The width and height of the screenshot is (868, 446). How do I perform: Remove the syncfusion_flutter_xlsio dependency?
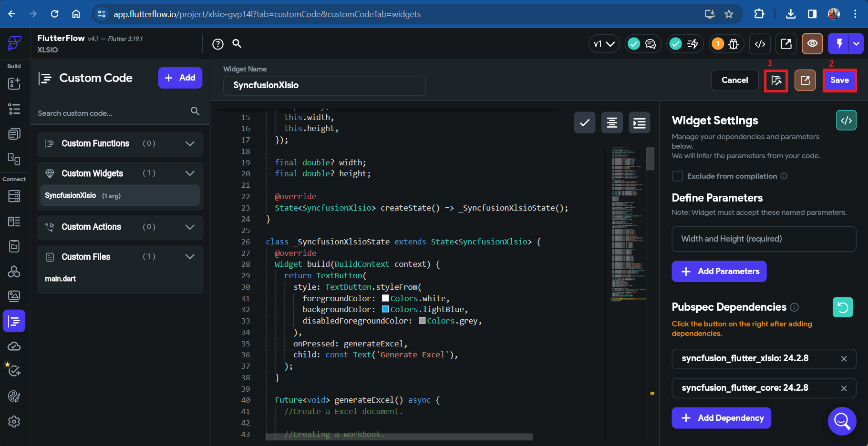pyautogui.click(x=844, y=359)
